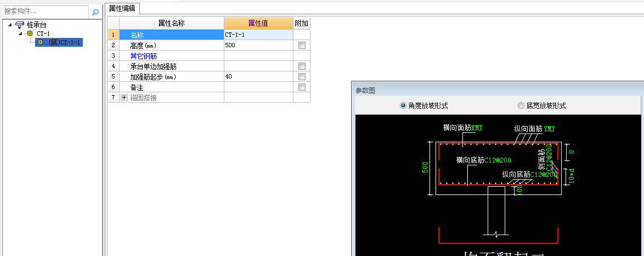Screen dimensions: 644x256
Task: Click the green 500 height dimension
Action: point(425,167)
